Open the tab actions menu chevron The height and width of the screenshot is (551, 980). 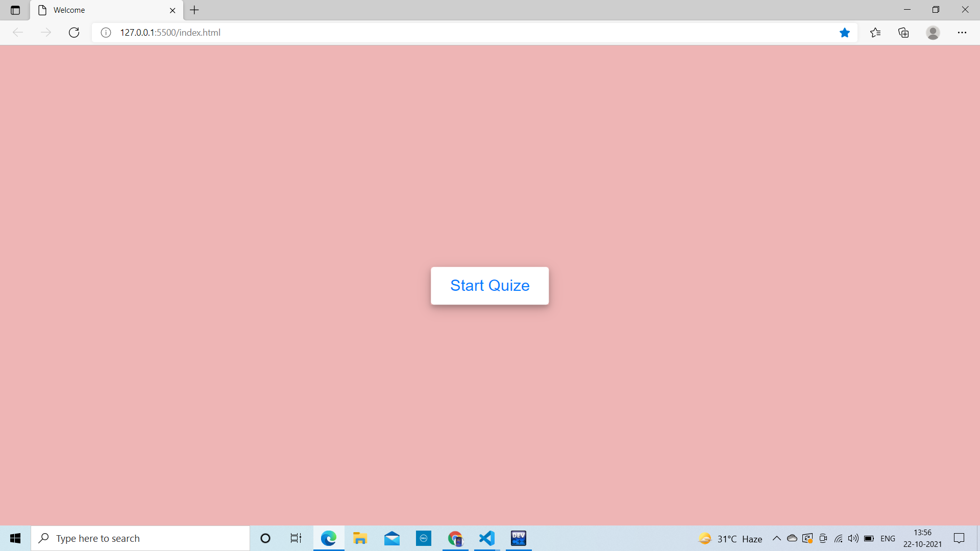tap(15, 10)
